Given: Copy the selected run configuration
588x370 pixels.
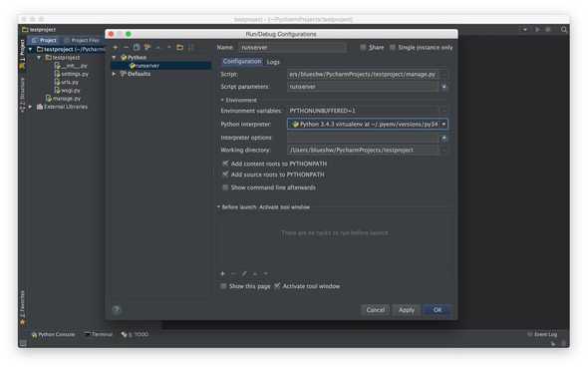Looking at the screenshot, I should (137, 47).
